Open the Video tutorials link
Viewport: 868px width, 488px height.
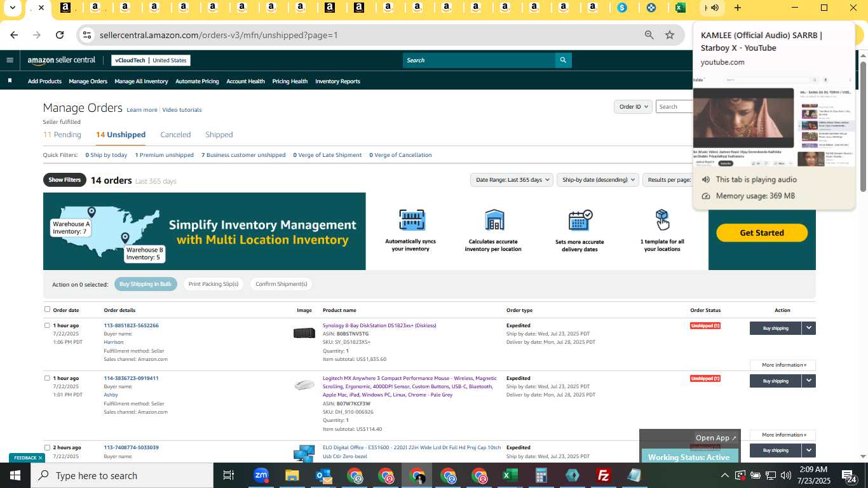coord(182,110)
